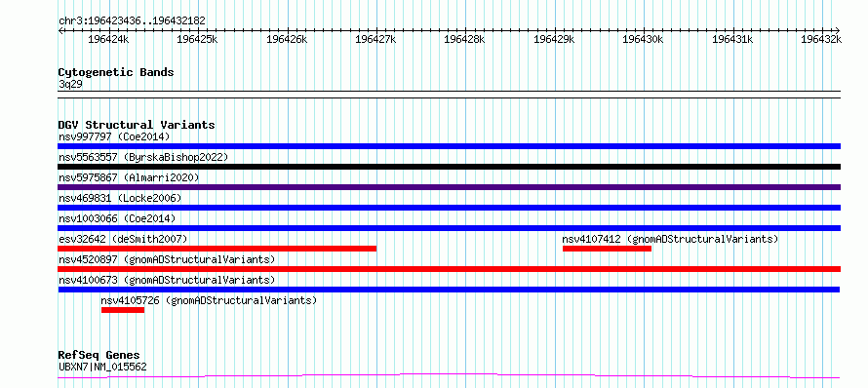Click the DGV Structural Variants track heading

pyautogui.click(x=137, y=125)
